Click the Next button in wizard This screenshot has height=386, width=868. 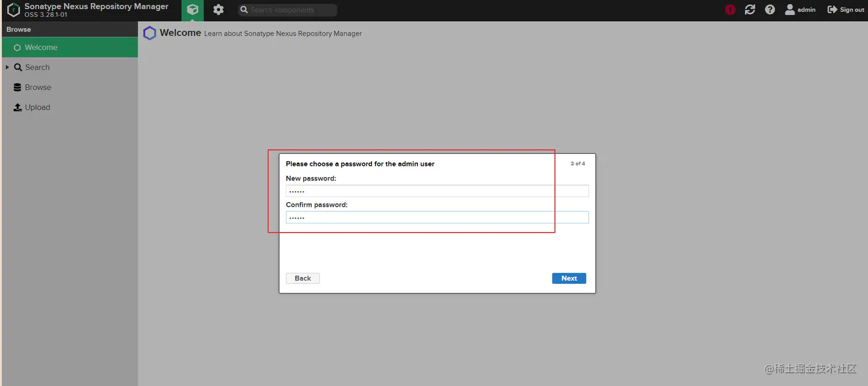(569, 278)
